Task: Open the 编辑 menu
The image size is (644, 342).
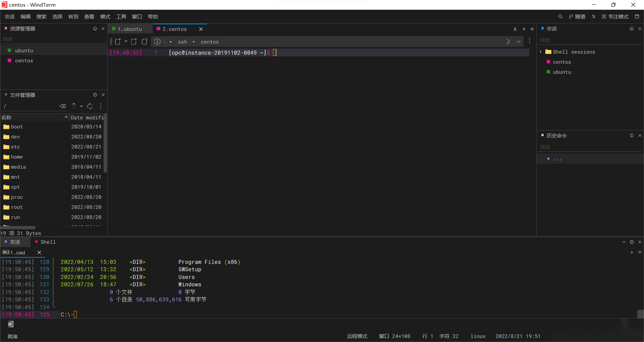Action: (25, 16)
